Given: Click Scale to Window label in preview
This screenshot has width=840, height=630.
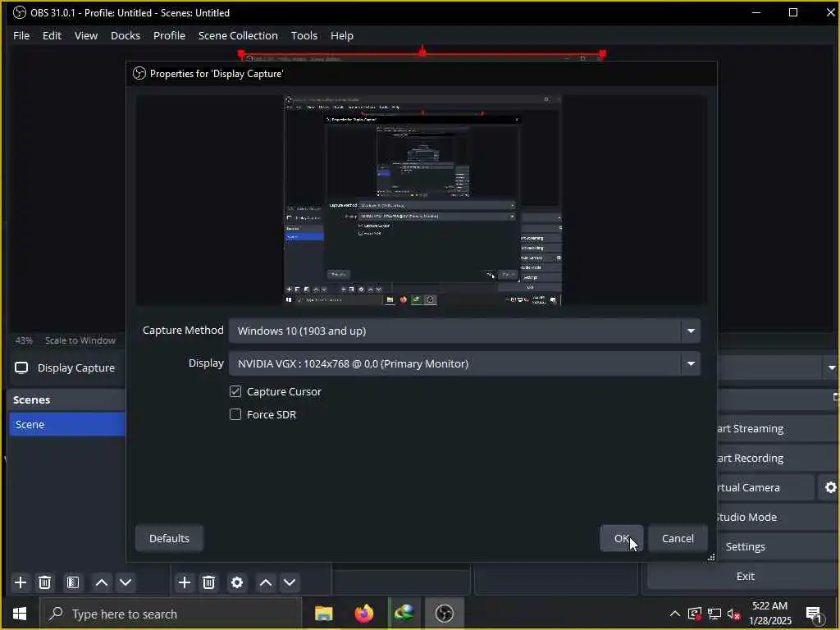Looking at the screenshot, I should (x=80, y=340).
